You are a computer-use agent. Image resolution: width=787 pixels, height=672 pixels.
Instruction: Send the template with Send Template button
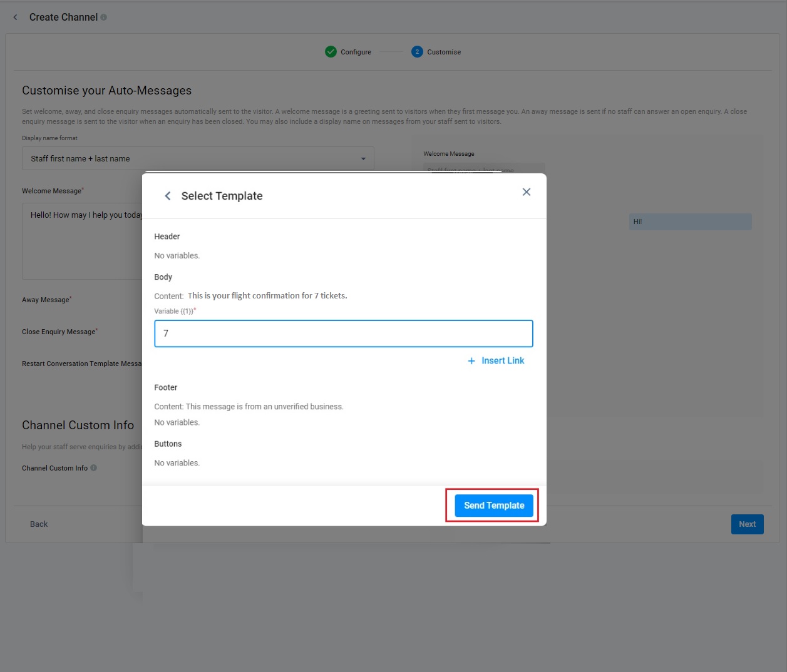494,506
